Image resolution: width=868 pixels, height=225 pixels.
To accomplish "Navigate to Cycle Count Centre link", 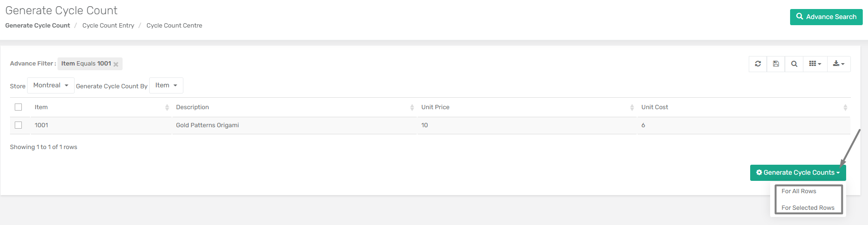I will pyautogui.click(x=174, y=26).
